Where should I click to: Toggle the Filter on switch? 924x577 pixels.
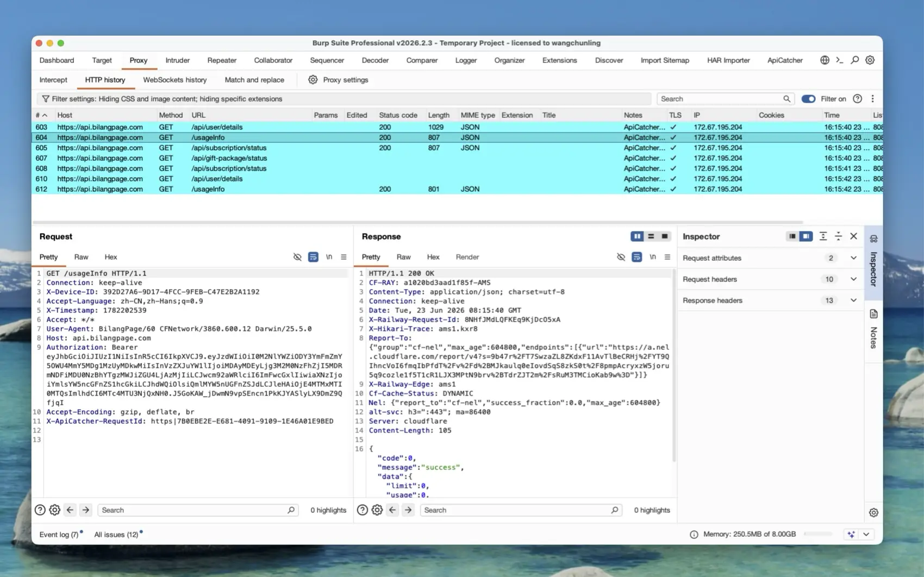pyautogui.click(x=808, y=99)
